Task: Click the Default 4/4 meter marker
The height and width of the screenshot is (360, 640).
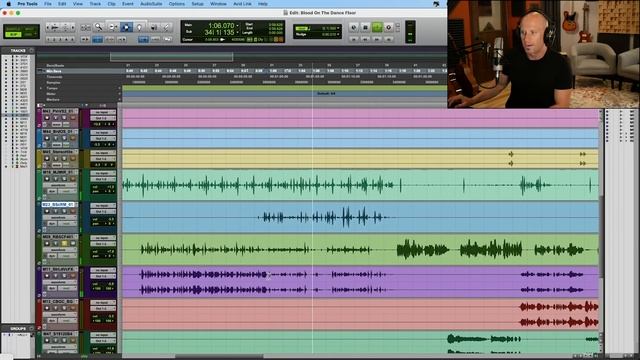Action: pyautogui.click(x=326, y=93)
